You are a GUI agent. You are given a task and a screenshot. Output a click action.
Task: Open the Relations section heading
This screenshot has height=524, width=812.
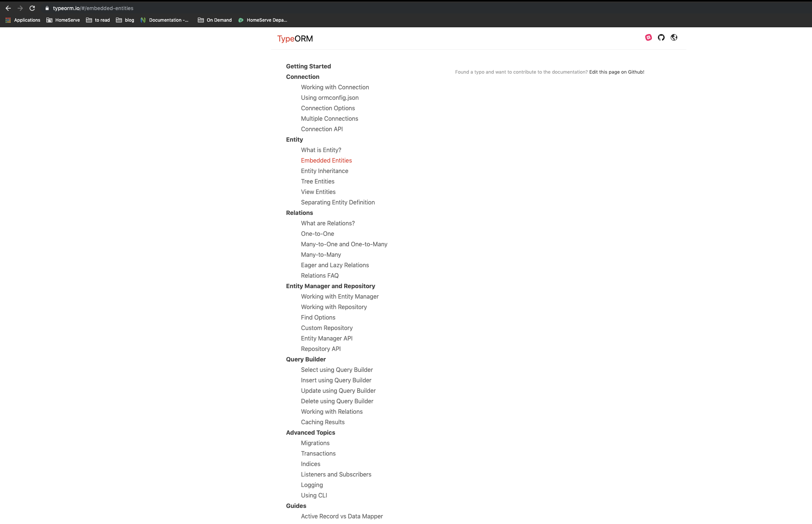point(299,213)
